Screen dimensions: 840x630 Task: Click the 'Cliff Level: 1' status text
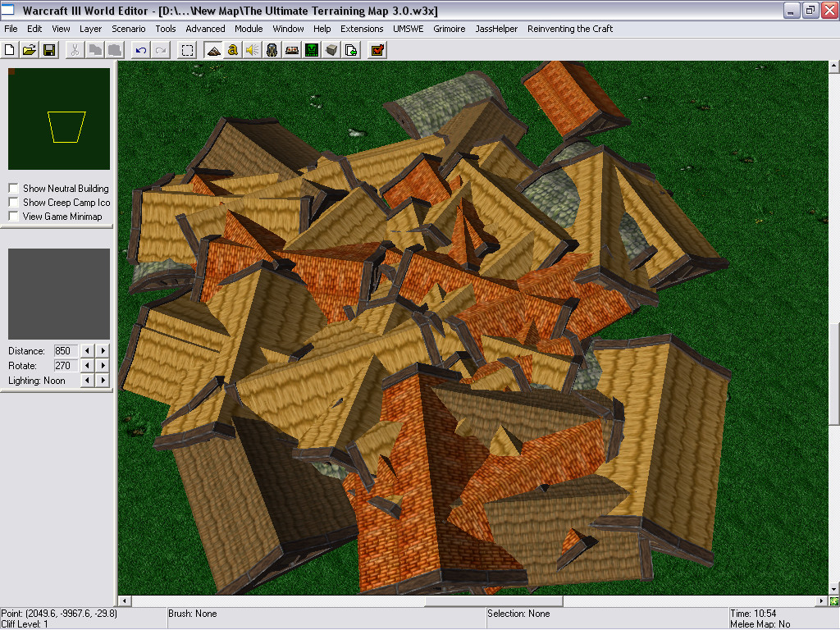point(25,624)
